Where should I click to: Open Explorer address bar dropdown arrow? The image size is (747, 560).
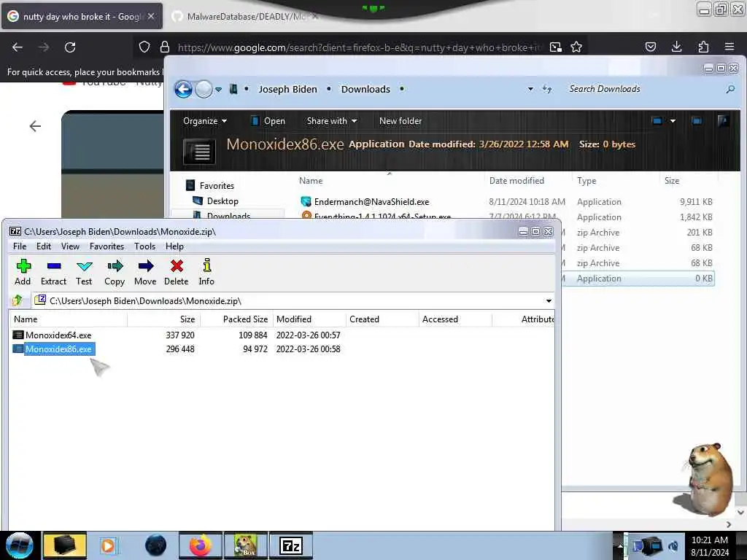pos(530,89)
